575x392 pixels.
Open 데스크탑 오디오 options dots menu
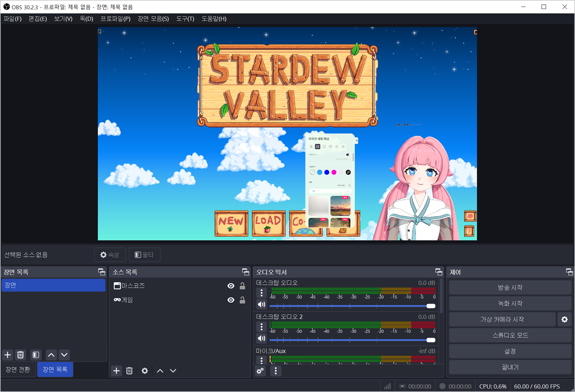261,293
